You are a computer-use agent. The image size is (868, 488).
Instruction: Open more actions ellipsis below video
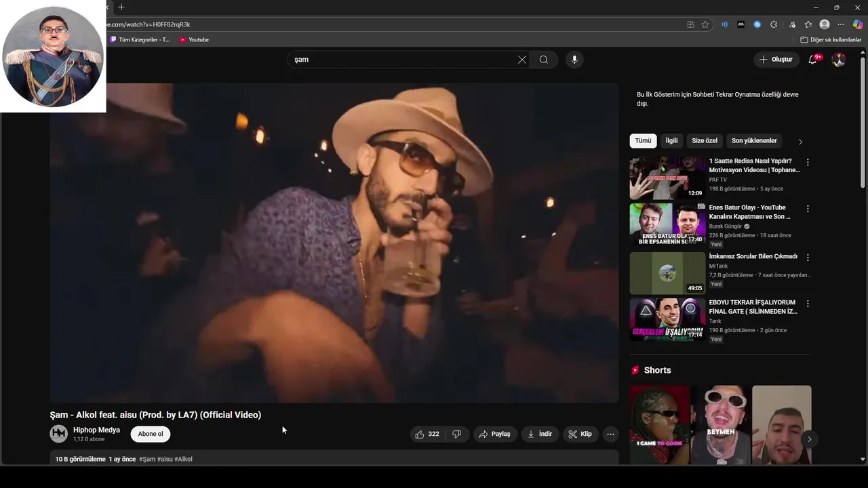[x=610, y=434]
